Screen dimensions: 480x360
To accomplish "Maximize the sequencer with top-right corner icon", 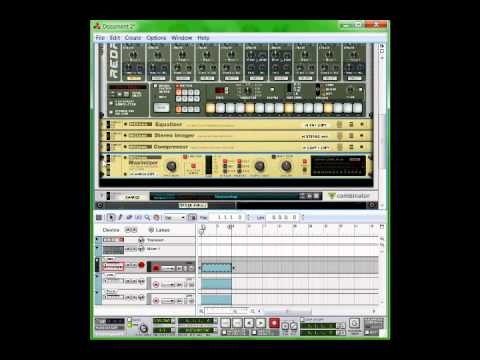I will [382, 227].
